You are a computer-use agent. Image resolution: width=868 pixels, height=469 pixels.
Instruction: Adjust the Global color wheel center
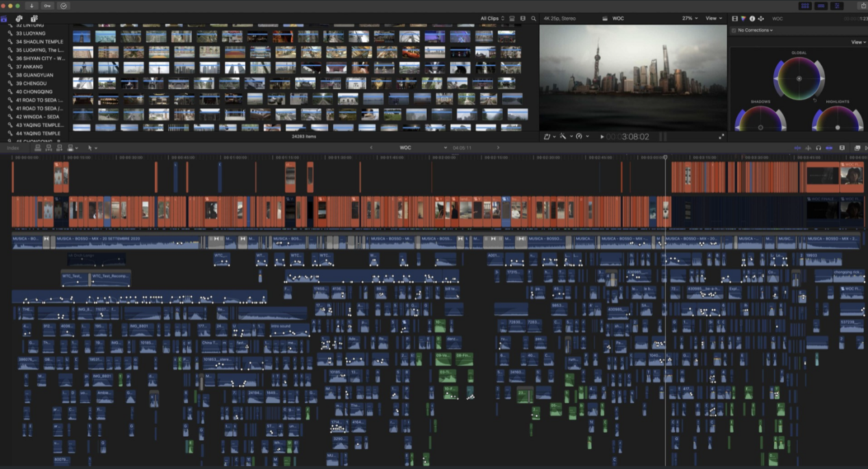[799, 79]
